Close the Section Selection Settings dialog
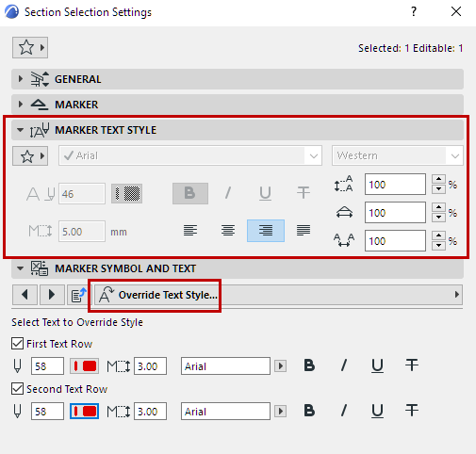Image resolution: width=476 pixels, height=454 pixels. click(456, 12)
